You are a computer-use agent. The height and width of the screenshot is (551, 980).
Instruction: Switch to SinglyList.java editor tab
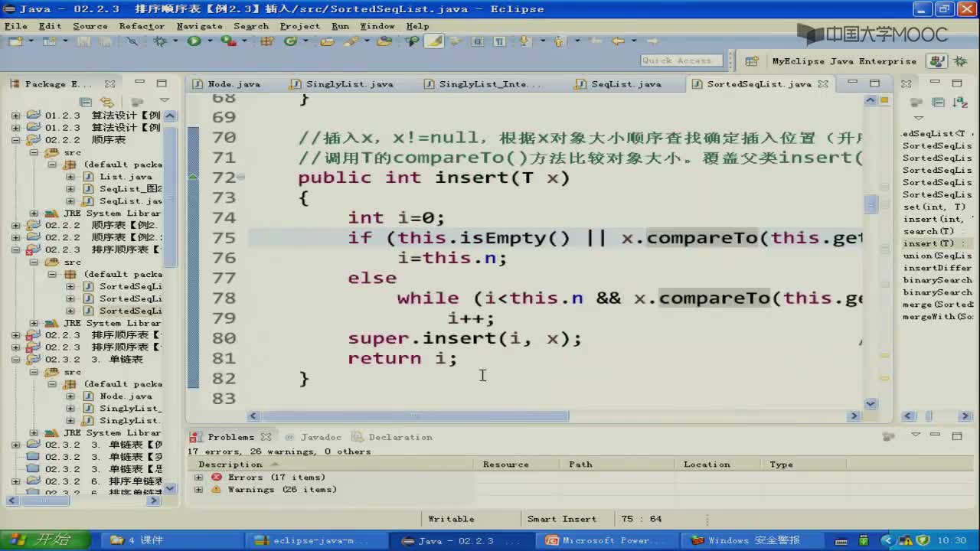[342, 84]
